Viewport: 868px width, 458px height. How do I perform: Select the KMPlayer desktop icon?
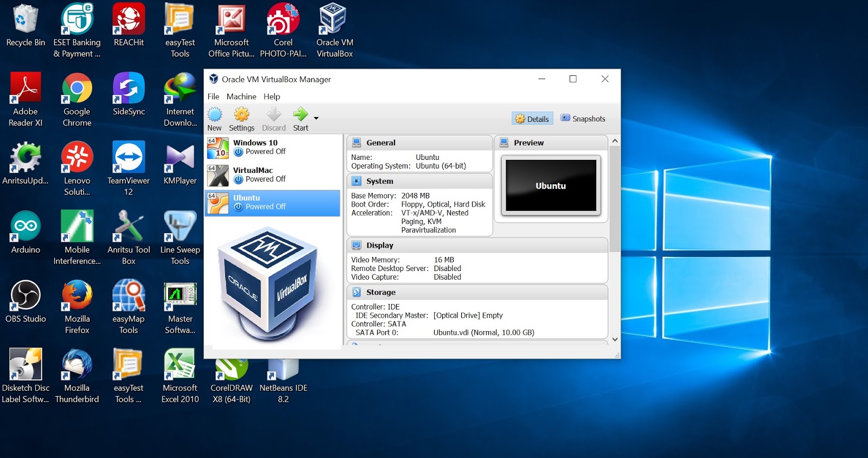tap(180, 163)
